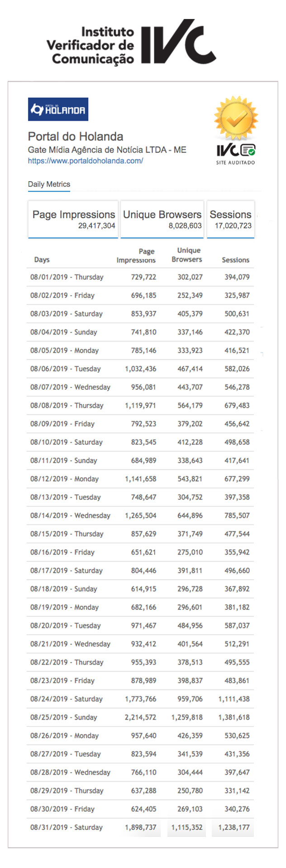The width and height of the screenshot is (286, 868).
Task: Select the 08/01/2019 Thursday row
Action: pyautogui.click(x=140, y=277)
